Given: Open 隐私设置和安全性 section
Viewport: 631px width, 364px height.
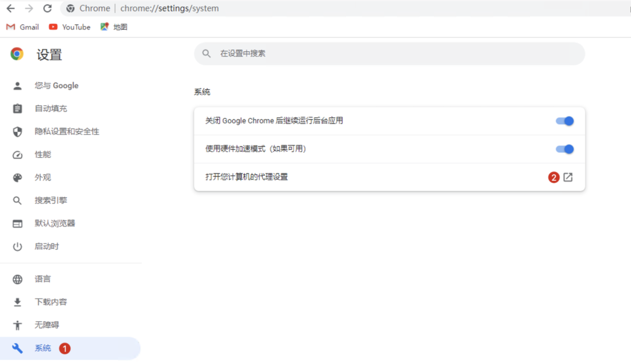Looking at the screenshot, I should point(67,132).
